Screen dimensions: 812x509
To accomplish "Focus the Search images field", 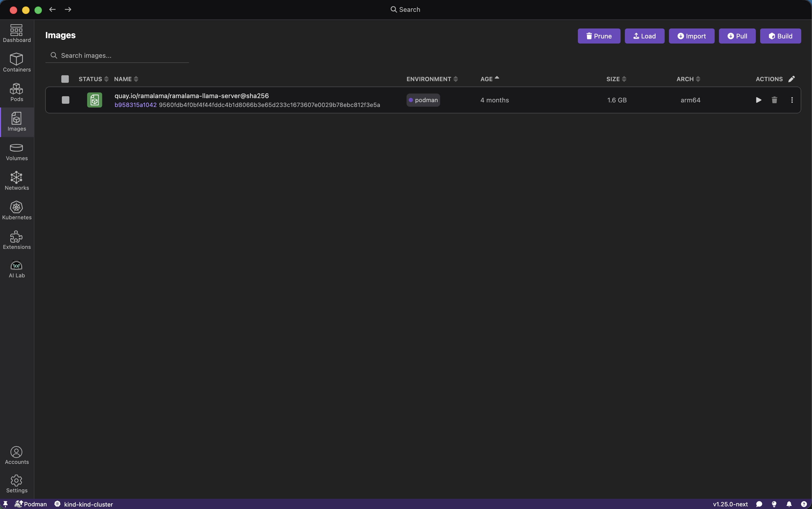I will click(117, 56).
